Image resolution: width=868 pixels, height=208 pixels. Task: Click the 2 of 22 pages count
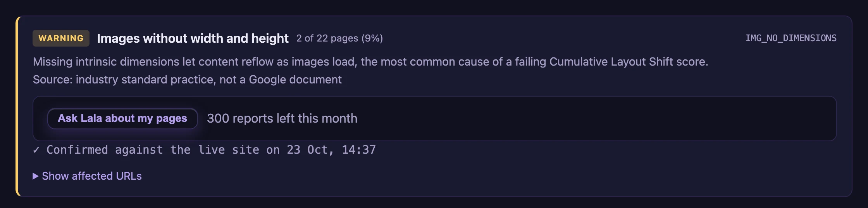(327, 38)
